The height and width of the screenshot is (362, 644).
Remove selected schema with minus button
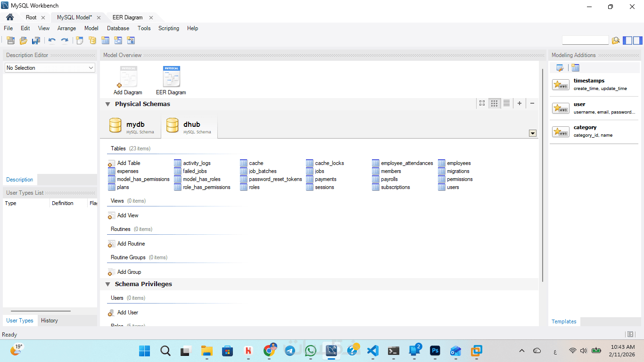click(x=532, y=103)
